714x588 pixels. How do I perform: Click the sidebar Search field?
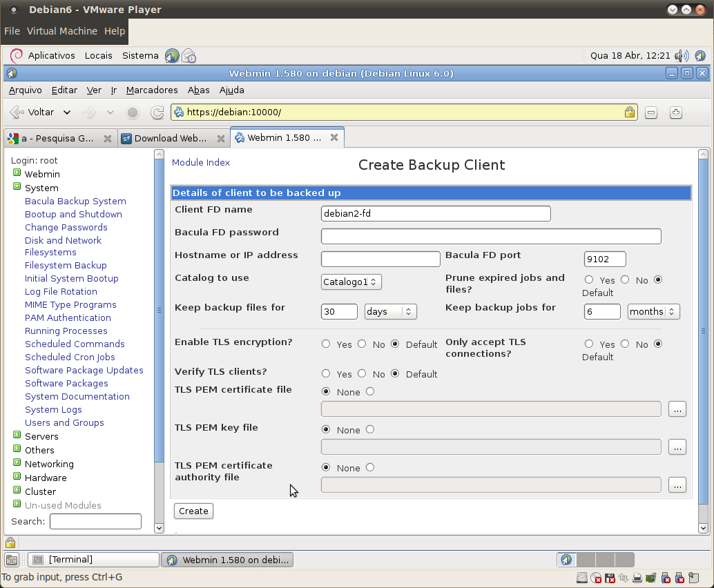(x=95, y=522)
